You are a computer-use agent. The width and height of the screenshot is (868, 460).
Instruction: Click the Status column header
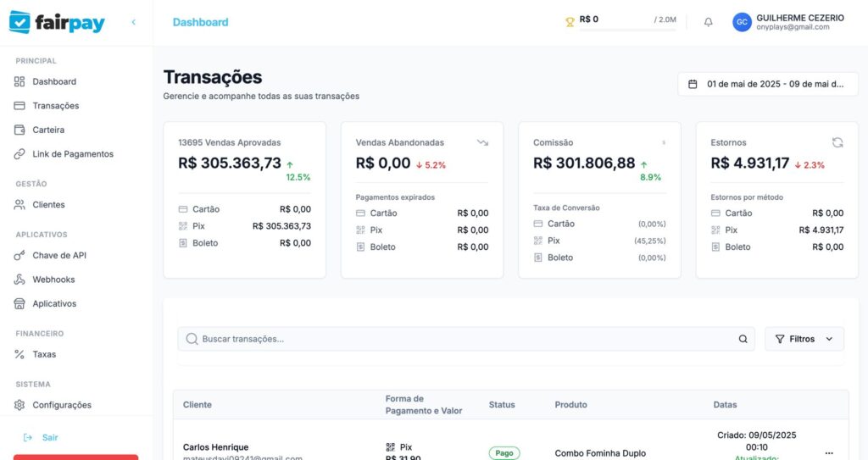pyautogui.click(x=502, y=405)
